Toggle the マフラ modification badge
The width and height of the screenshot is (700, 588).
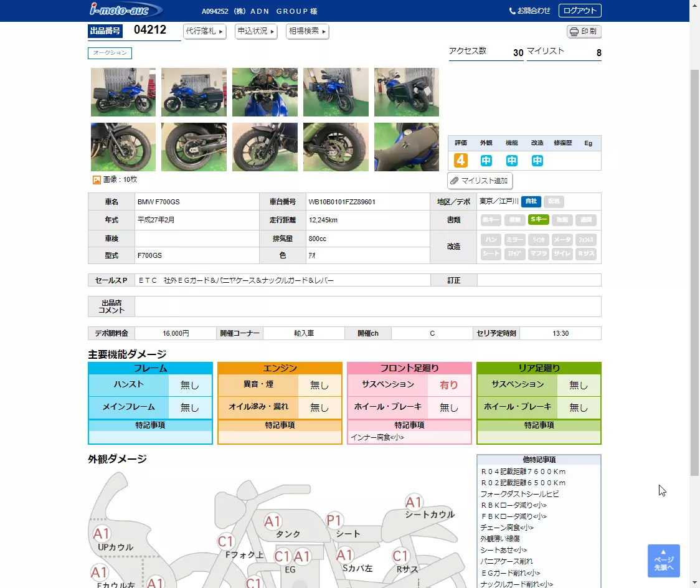coord(539,254)
